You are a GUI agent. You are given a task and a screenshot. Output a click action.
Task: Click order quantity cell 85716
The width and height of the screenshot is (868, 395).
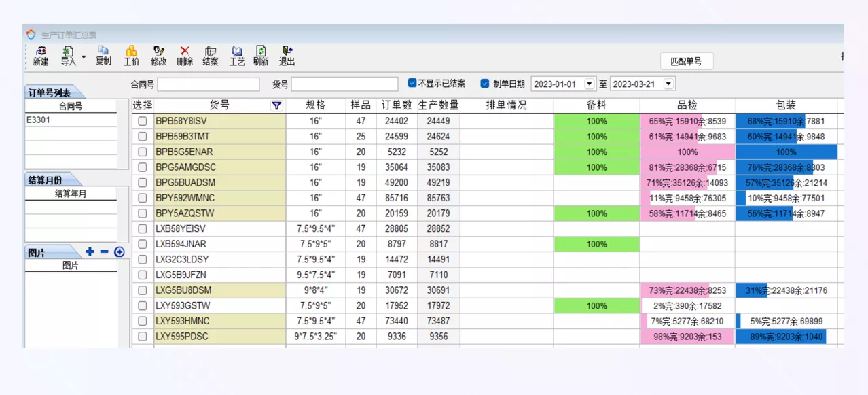pos(397,198)
